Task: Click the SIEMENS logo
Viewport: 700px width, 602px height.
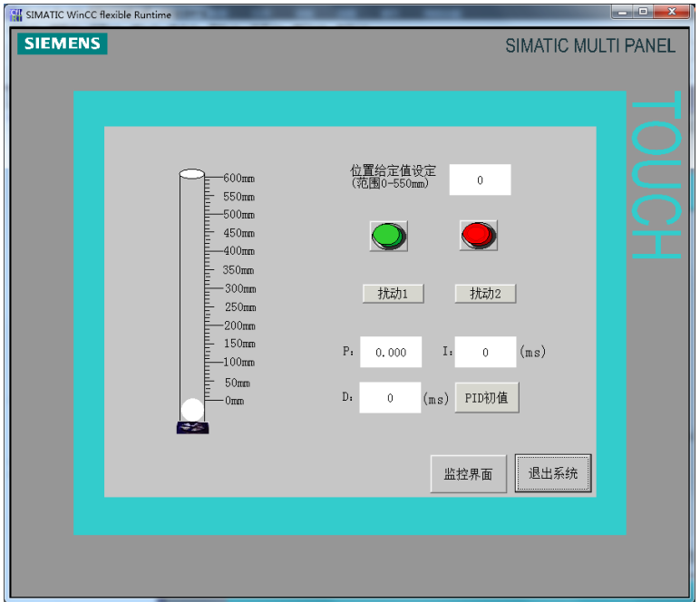Action: pos(62,44)
